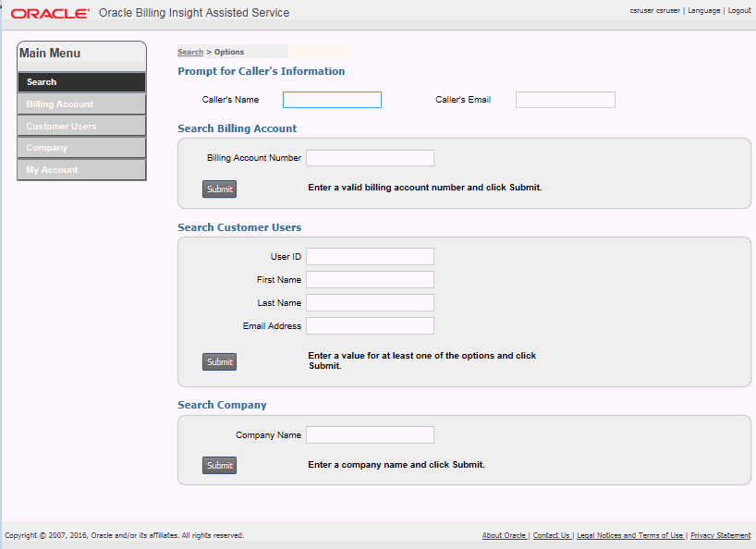This screenshot has height=549, width=756.
Task: Open Customer Users menu item
Action: (x=81, y=126)
